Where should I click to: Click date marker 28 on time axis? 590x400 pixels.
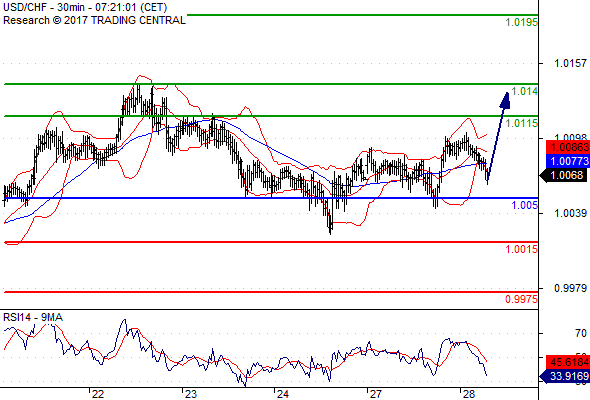pyautogui.click(x=468, y=394)
